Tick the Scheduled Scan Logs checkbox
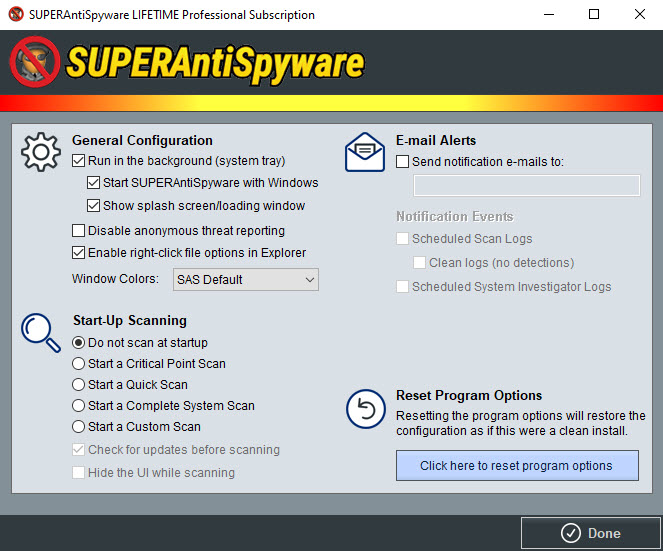This screenshot has height=551, width=663. pos(403,238)
